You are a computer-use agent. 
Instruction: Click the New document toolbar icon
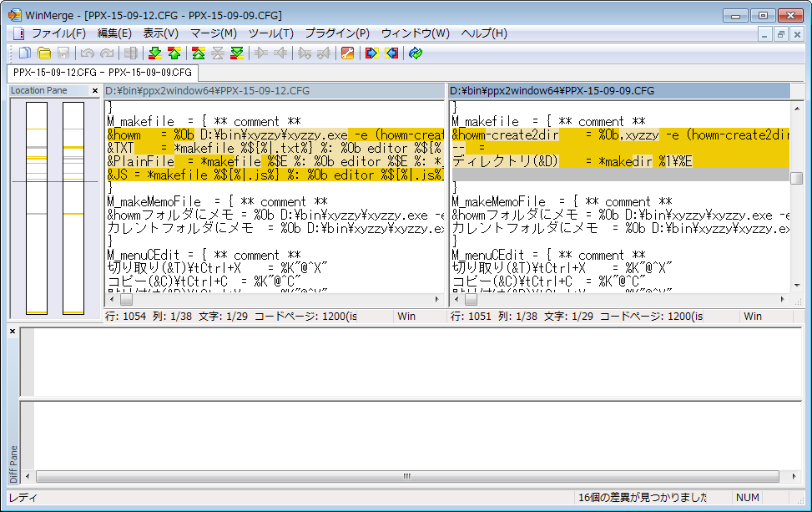point(24,53)
